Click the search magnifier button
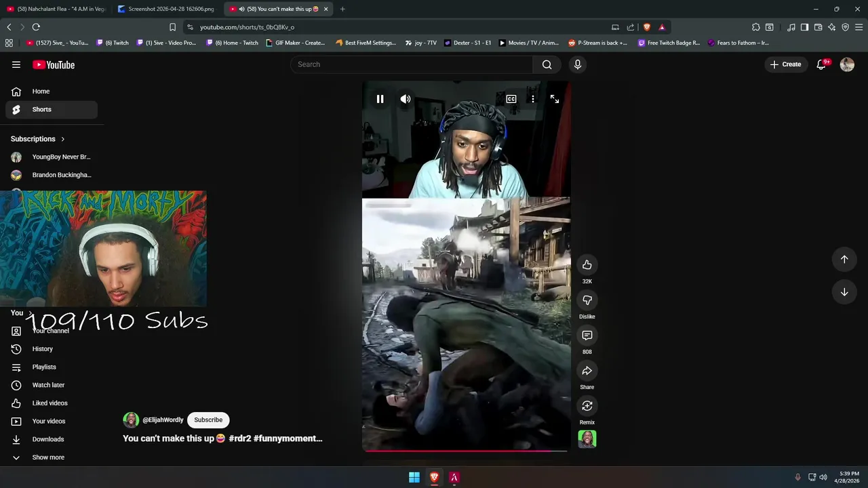The width and height of the screenshot is (868, 488). pos(547,64)
